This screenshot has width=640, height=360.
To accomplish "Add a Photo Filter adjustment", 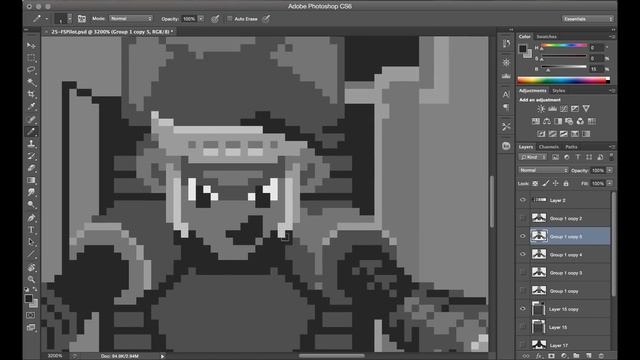I will coord(569,121).
